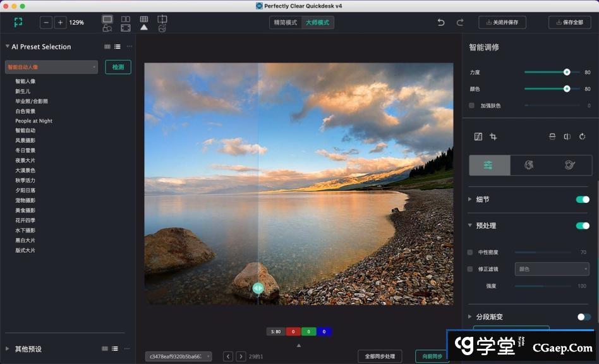Open the color palette adjustments tab icon

[569, 165]
